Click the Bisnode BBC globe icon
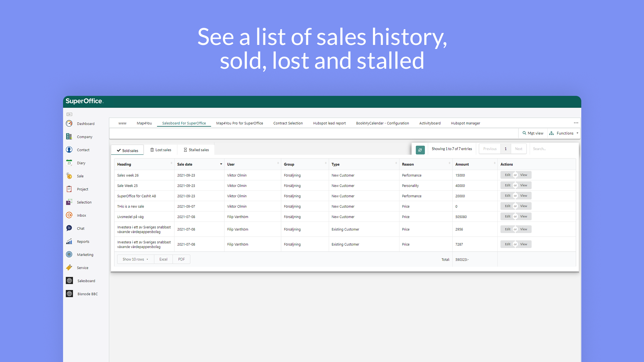 (x=69, y=294)
